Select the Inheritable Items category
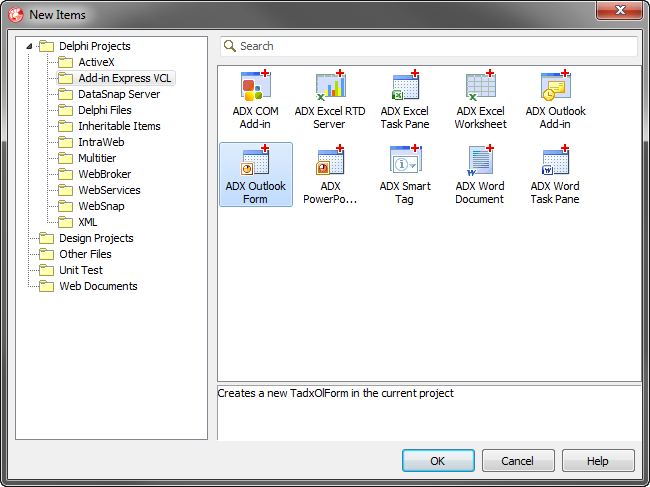 click(119, 126)
